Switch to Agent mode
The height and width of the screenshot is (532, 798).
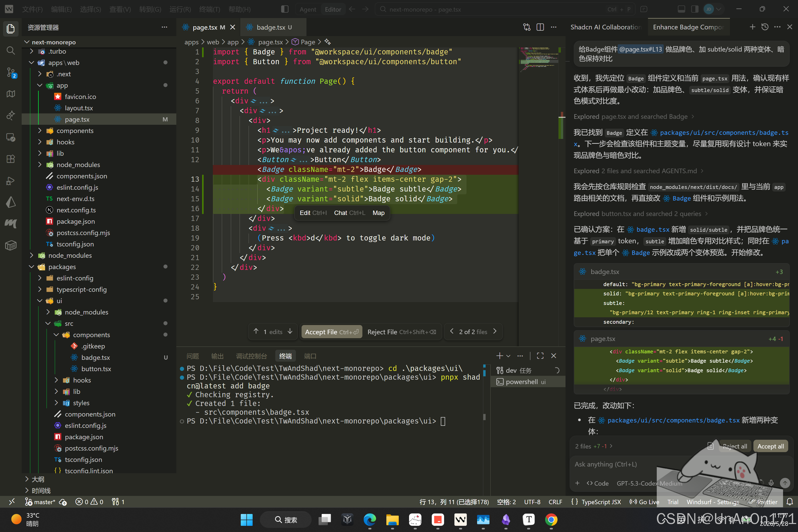(x=307, y=9)
